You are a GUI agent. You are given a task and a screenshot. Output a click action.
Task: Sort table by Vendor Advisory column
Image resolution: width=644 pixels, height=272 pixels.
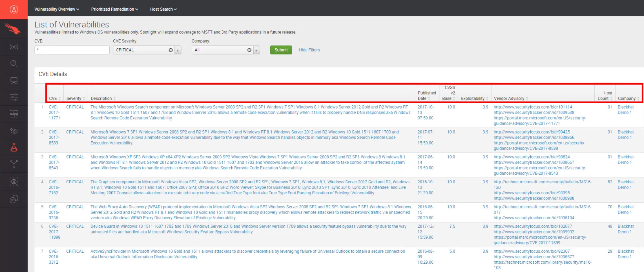point(511,98)
